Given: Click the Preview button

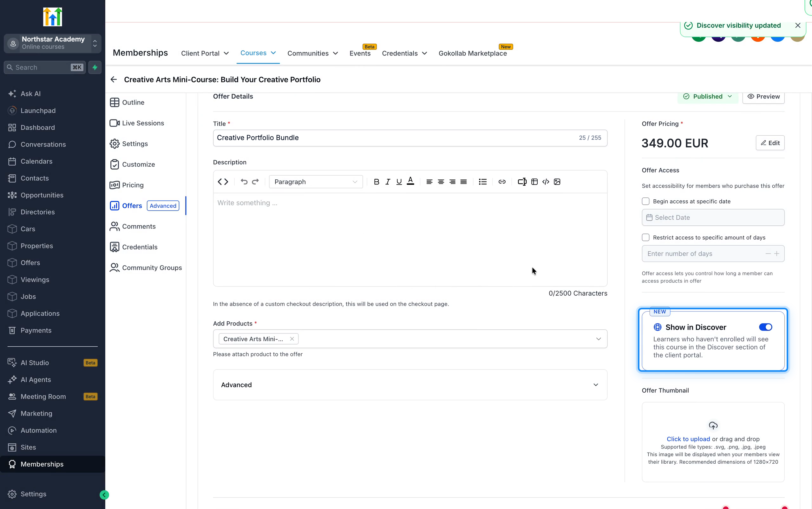Looking at the screenshot, I should (763, 97).
